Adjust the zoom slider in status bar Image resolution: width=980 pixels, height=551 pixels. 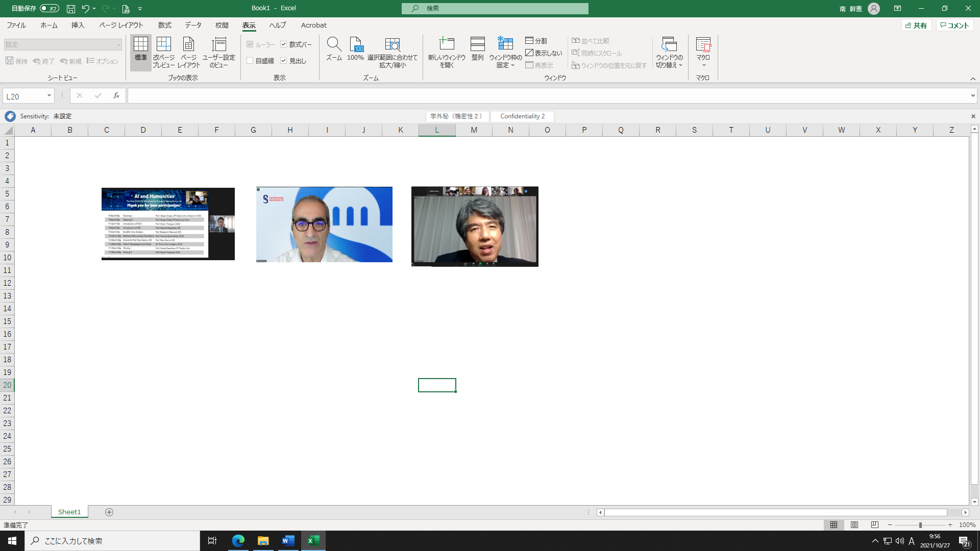point(920,525)
